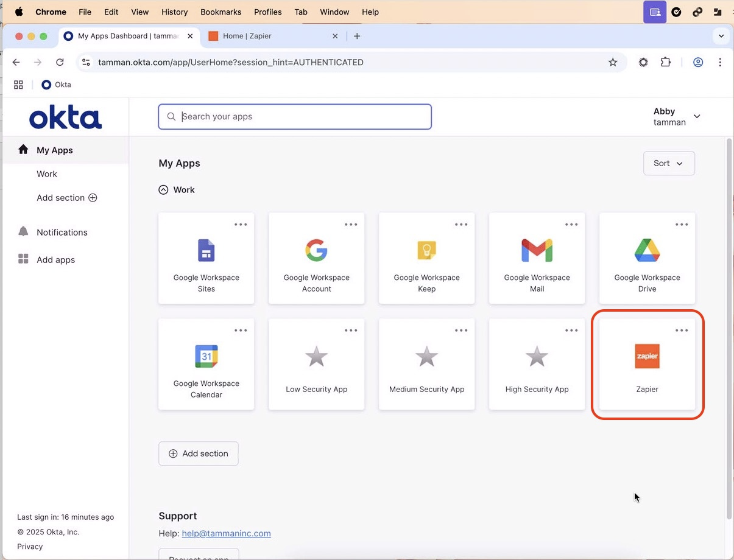This screenshot has width=734, height=560.
Task: Open options menu on Google Workspace Calendar card
Action: click(x=241, y=331)
